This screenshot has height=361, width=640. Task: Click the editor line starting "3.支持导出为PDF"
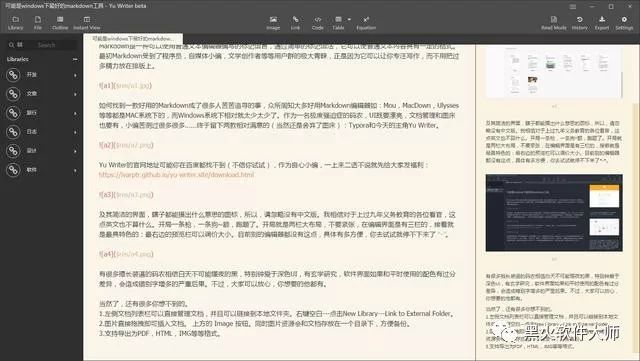160,333
